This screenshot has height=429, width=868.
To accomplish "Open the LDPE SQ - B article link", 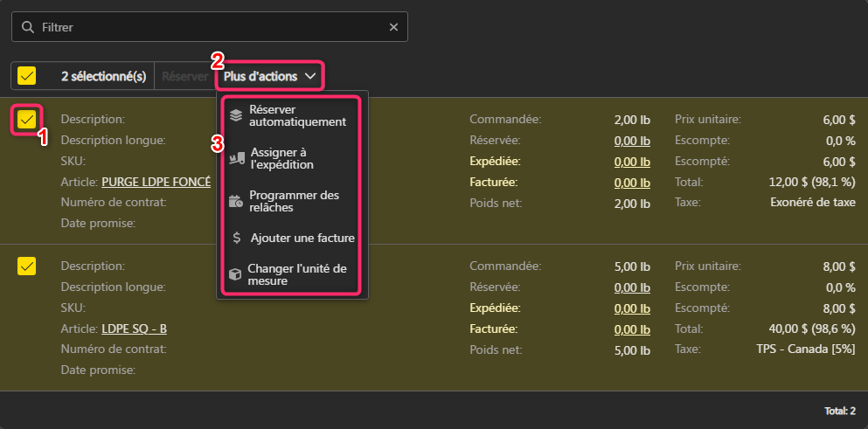I will pyautogui.click(x=134, y=329).
